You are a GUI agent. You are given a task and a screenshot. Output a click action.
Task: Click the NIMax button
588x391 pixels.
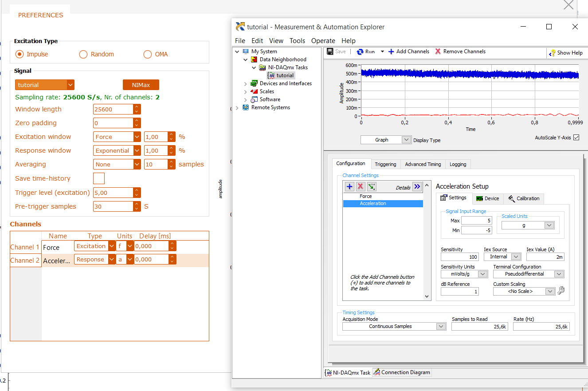pyautogui.click(x=141, y=85)
